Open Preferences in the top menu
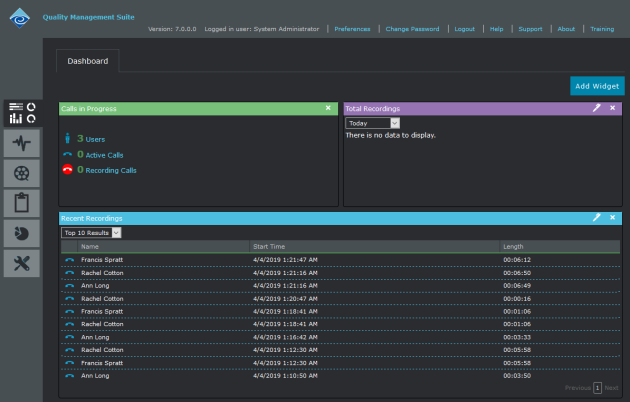The image size is (630, 402). pyautogui.click(x=352, y=29)
